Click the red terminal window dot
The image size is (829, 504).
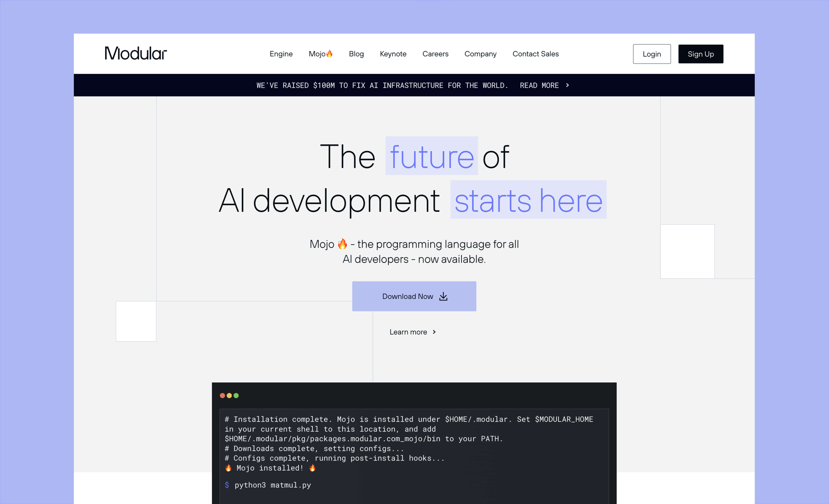(x=222, y=395)
